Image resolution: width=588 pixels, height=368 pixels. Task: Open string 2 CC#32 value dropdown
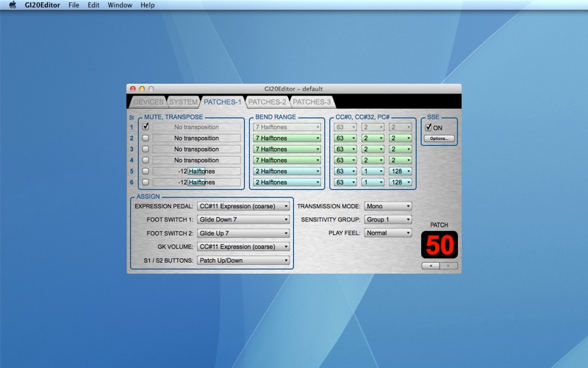(x=373, y=138)
